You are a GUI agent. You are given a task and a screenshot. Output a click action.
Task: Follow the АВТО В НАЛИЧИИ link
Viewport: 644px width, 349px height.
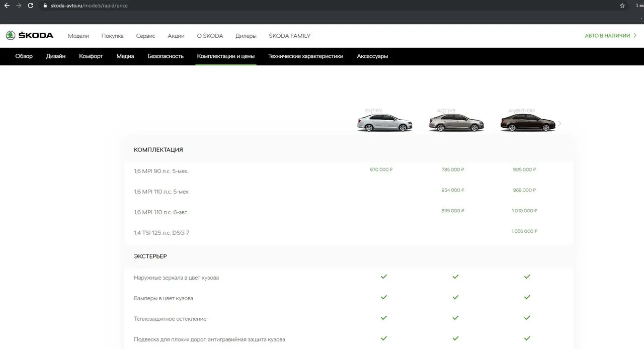click(x=611, y=36)
